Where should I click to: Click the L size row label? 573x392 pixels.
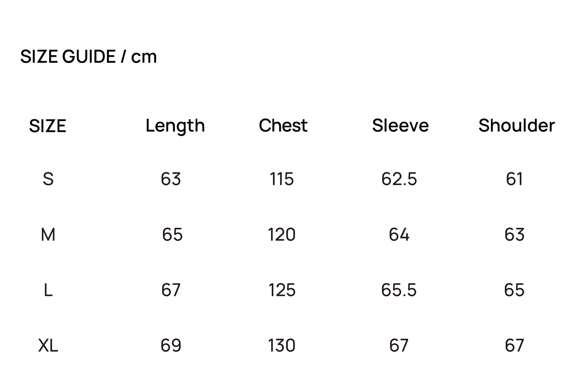pyautogui.click(x=48, y=290)
